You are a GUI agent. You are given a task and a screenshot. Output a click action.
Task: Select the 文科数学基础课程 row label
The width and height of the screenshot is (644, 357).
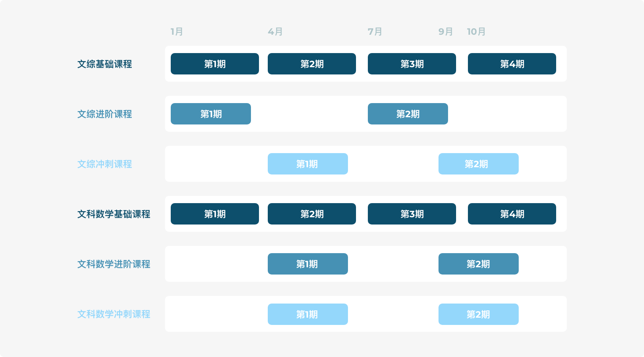tap(114, 214)
